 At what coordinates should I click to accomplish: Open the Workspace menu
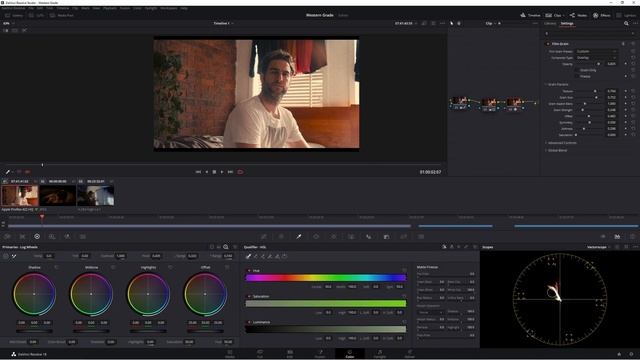(169, 8)
